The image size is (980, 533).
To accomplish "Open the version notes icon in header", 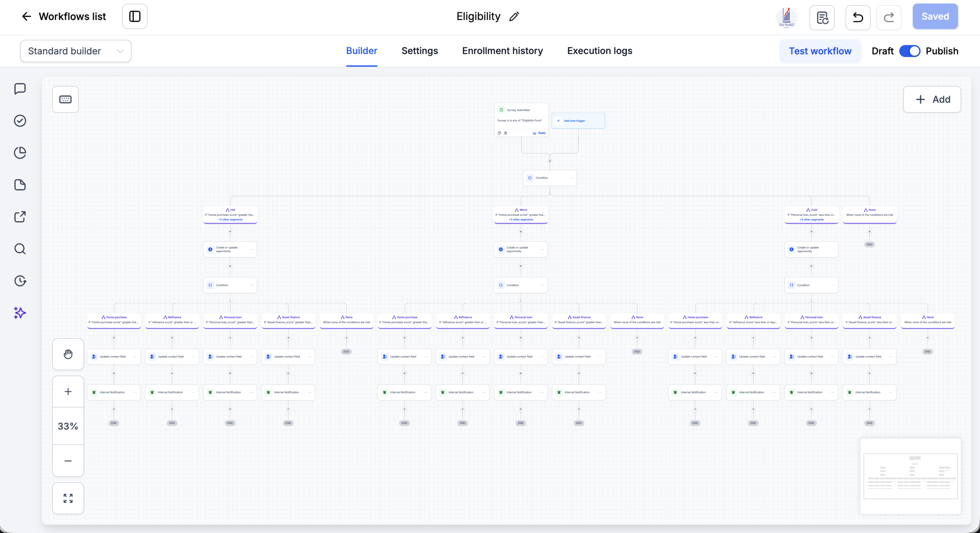I will pos(822,17).
